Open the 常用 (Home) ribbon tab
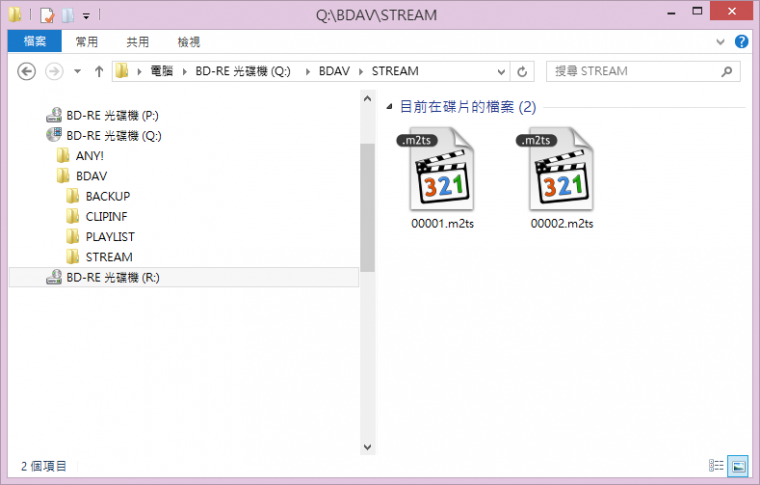The image size is (760, 485). (x=87, y=42)
